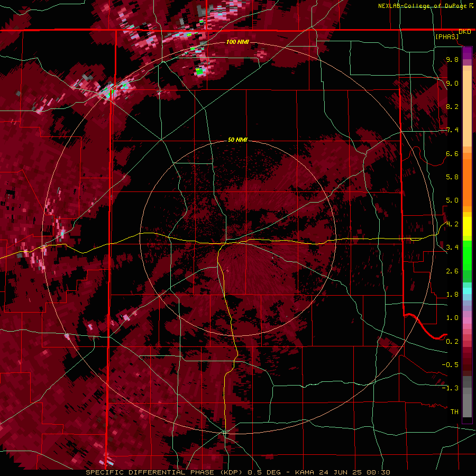Click the 'TH' threshold label on scale
The width and height of the screenshot is (476, 476).
[454, 412]
